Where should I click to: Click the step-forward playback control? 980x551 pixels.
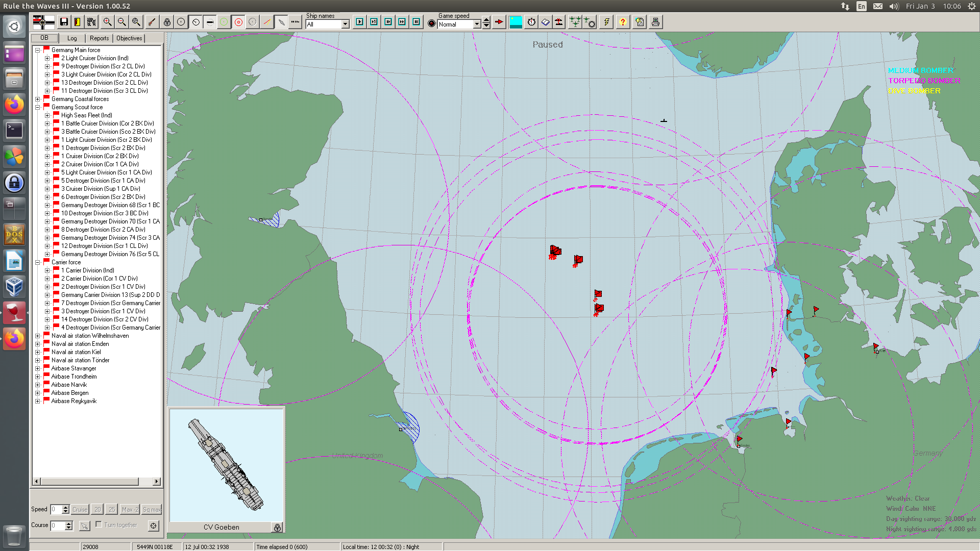pyautogui.click(x=388, y=22)
